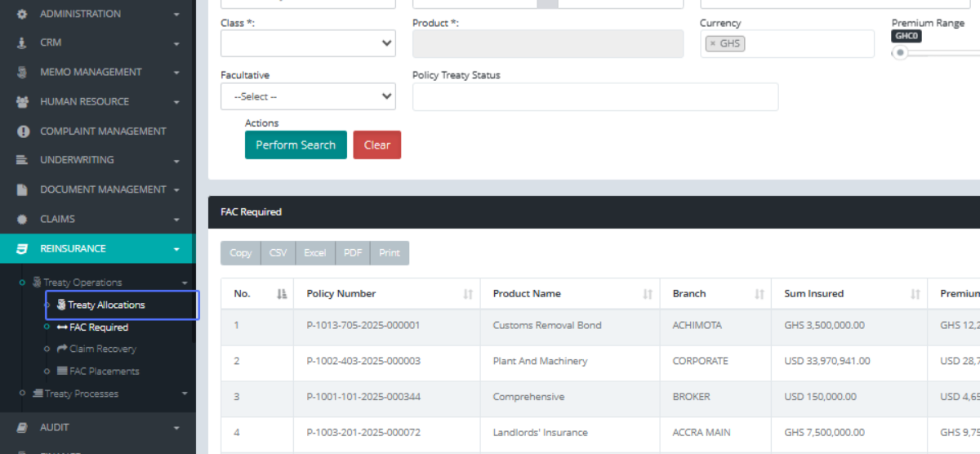The width and height of the screenshot is (980, 454).
Task: Open Claim Recovery menu item
Action: tap(102, 349)
